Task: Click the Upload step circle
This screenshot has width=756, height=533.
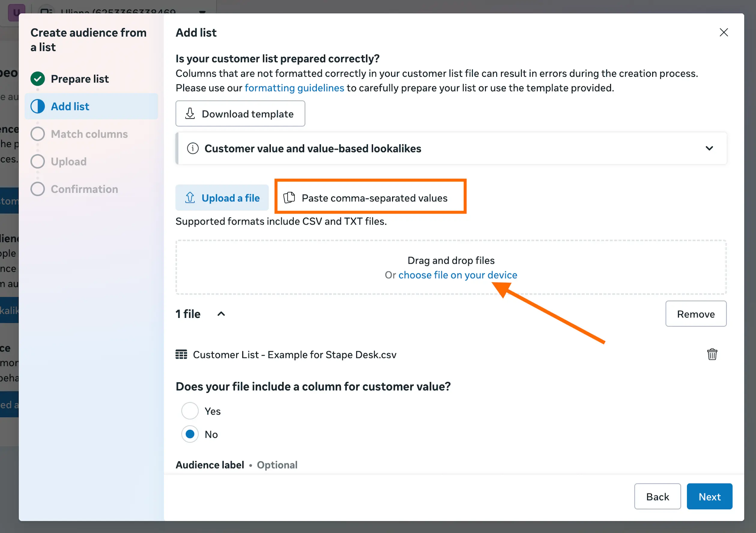Action: 38,161
